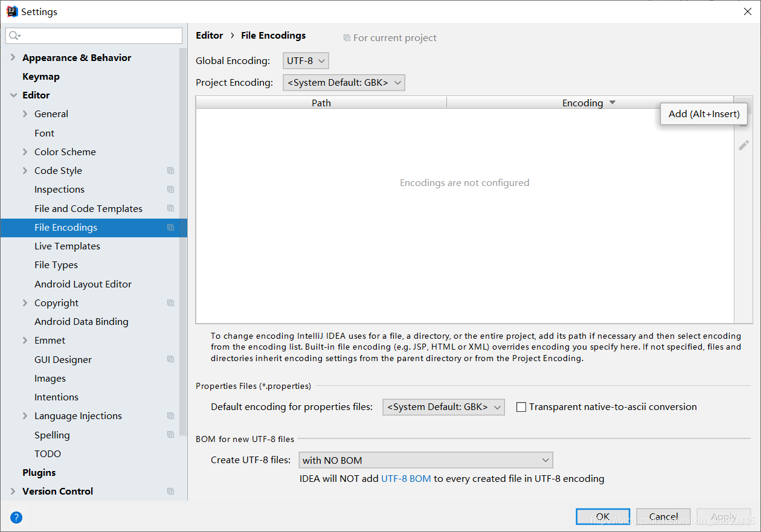
Task: Click the project-level icon on the Spelling row
Action: pyautogui.click(x=170, y=435)
